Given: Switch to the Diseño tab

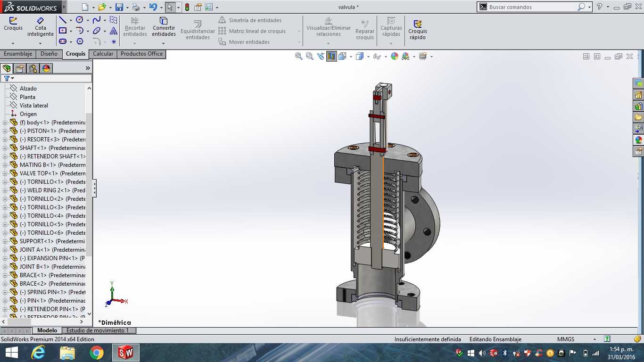Looking at the screenshot, I should (49, 54).
